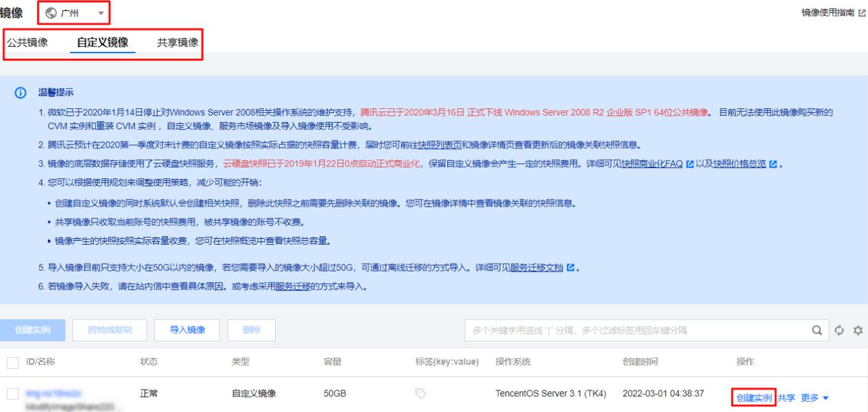868x412 pixels.
Task: Click the globe icon beside 广州
Action: point(51,12)
